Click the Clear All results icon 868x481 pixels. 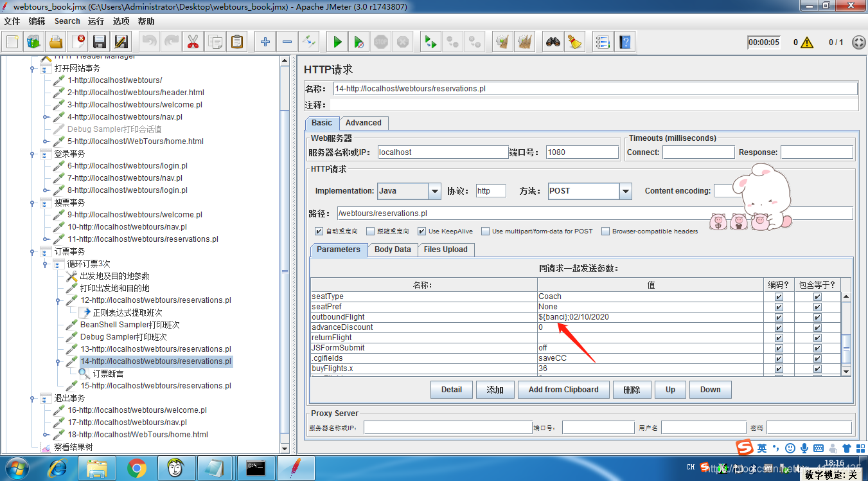click(x=524, y=42)
